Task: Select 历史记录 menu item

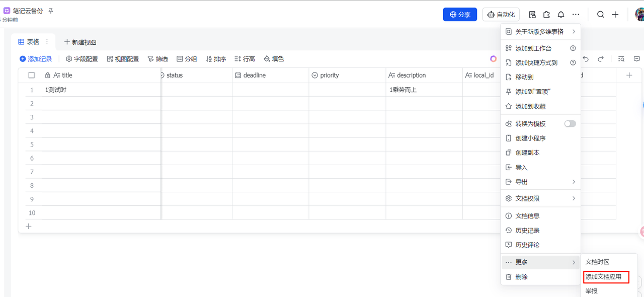Action: pyautogui.click(x=541, y=230)
